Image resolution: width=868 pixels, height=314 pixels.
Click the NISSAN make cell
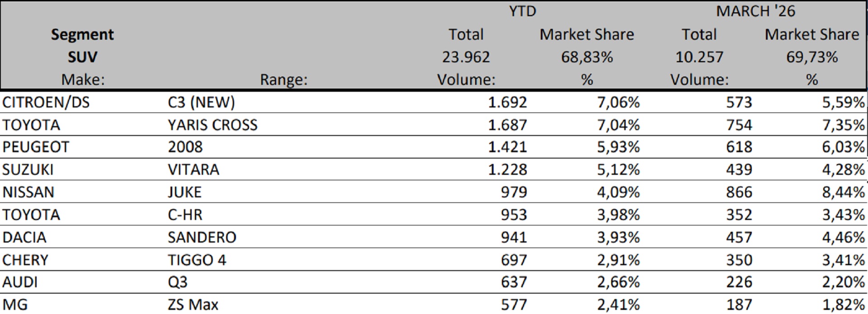click(28, 192)
